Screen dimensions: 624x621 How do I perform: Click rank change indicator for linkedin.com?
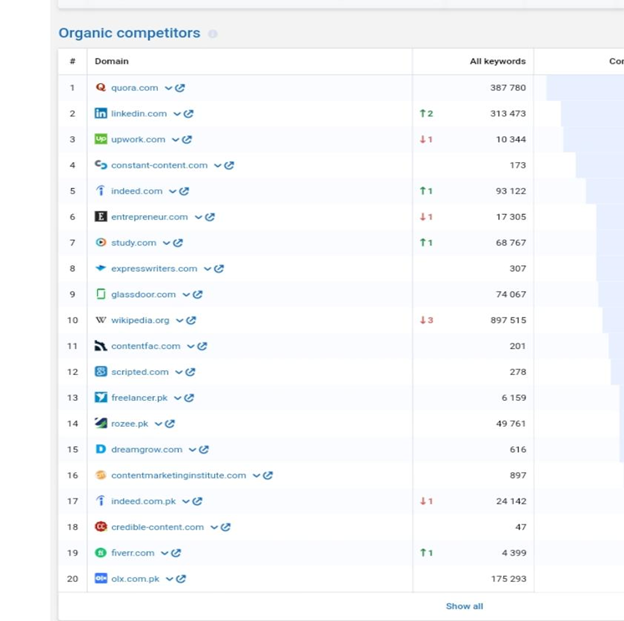tap(427, 113)
